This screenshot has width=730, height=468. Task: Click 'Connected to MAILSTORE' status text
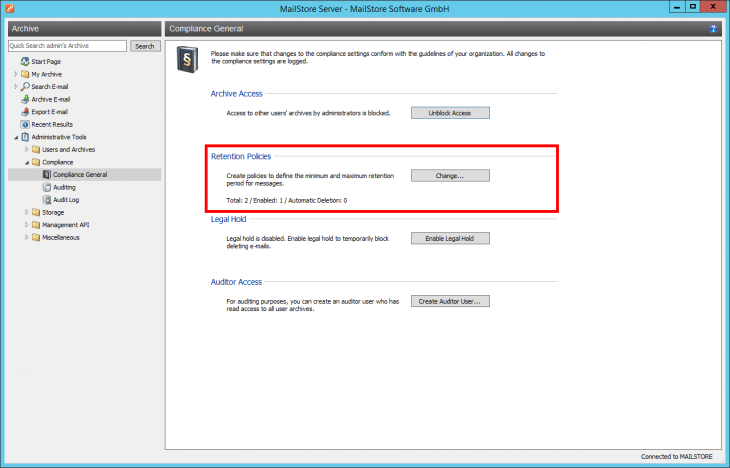click(x=676, y=456)
